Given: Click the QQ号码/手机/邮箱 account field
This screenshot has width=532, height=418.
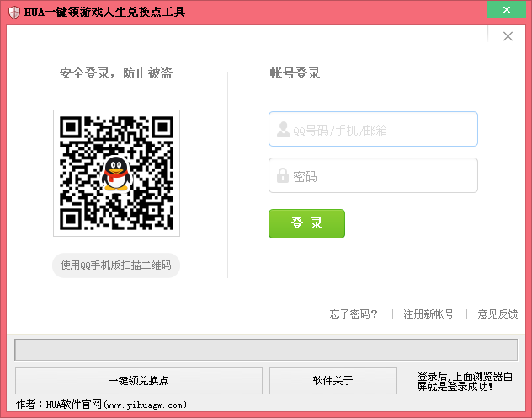Looking at the screenshot, I should click(373, 129).
